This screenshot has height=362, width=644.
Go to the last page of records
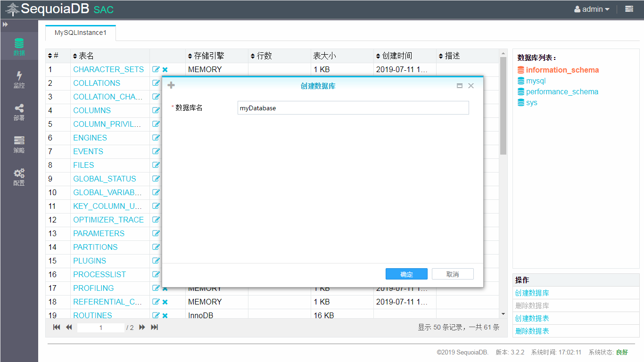[x=154, y=327]
